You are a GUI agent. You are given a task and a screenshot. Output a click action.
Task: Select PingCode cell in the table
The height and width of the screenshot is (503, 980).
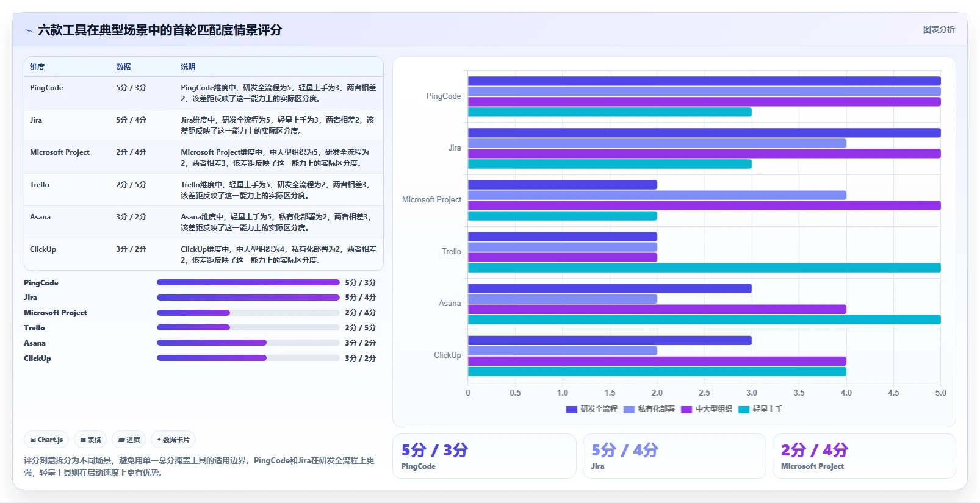tap(46, 88)
